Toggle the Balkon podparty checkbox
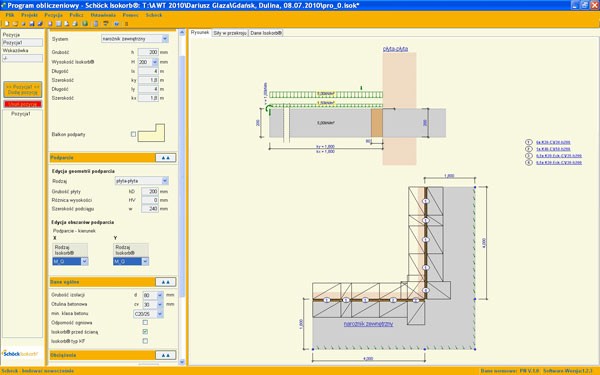Viewport: 600px width, 375px height. click(x=133, y=134)
